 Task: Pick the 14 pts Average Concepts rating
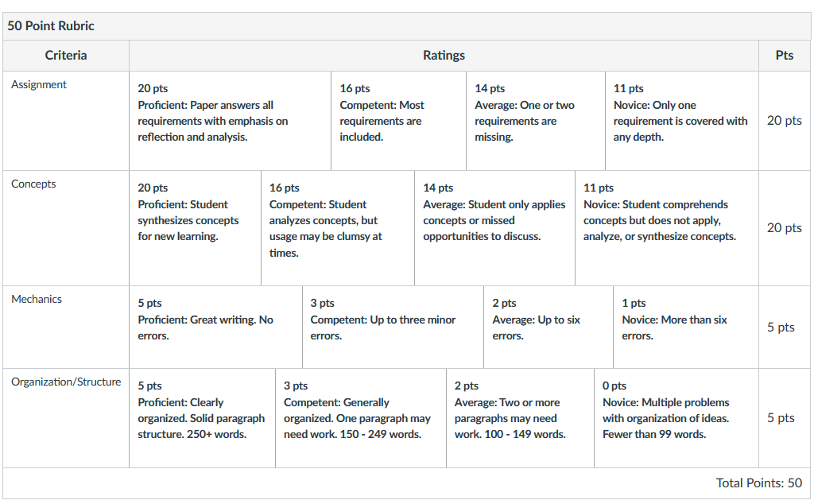(494, 228)
